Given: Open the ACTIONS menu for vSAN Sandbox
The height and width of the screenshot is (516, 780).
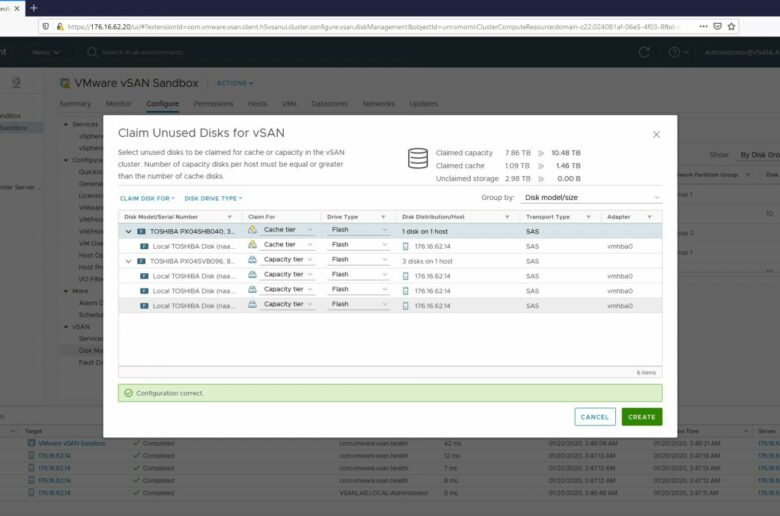Looking at the screenshot, I should tap(234, 83).
